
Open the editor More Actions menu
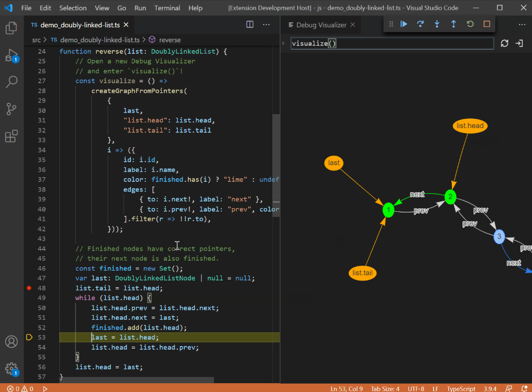[266, 24]
